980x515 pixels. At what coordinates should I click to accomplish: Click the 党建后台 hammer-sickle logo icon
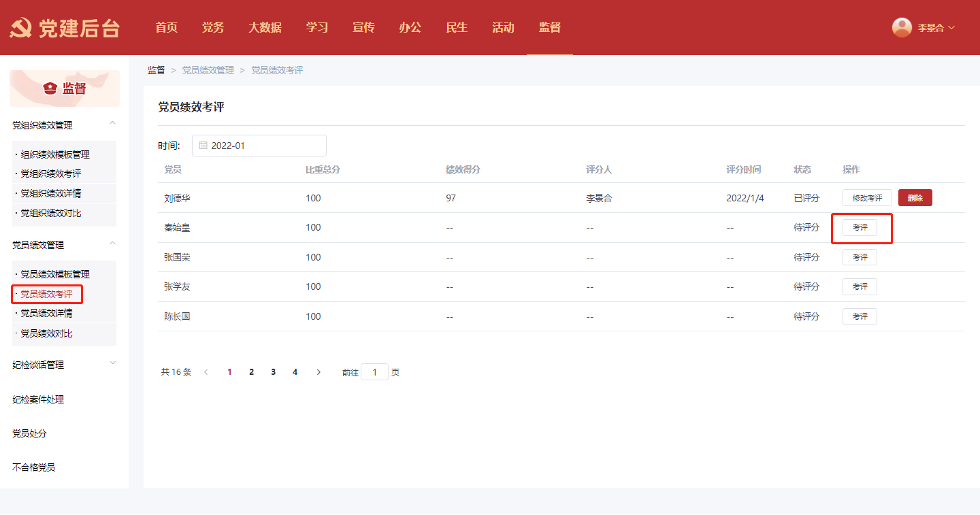click(19, 28)
